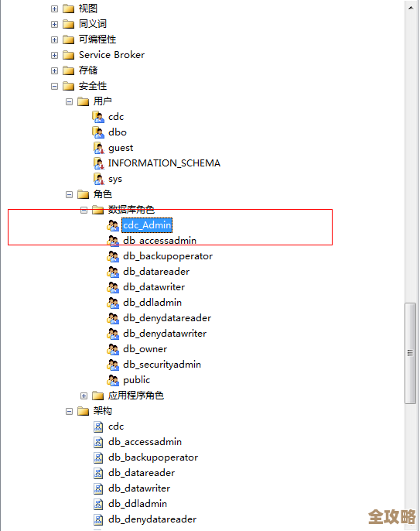Select the guest user label
Image resolution: width=420 pixels, height=531 pixels.
click(121, 149)
